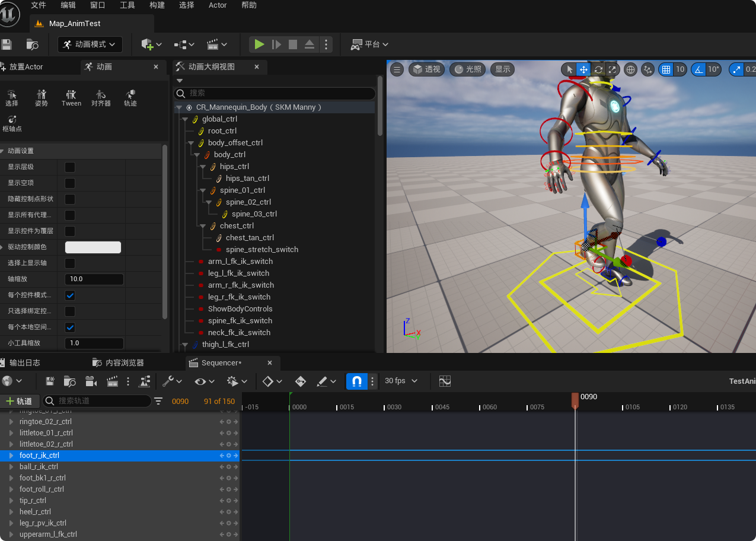This screenshot has width=756, height=541.
Task: Click the surface snapping icon in viewport
Action: 647,69
